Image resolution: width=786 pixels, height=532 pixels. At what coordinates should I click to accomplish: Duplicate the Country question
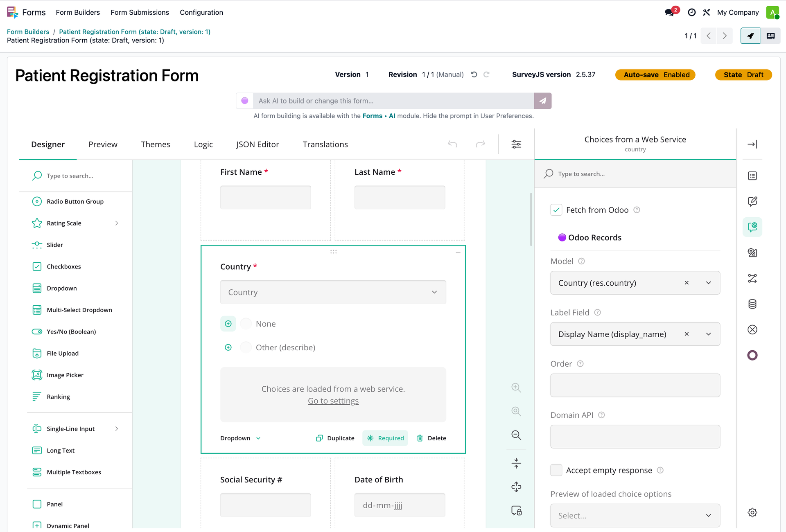coord(335,438)
